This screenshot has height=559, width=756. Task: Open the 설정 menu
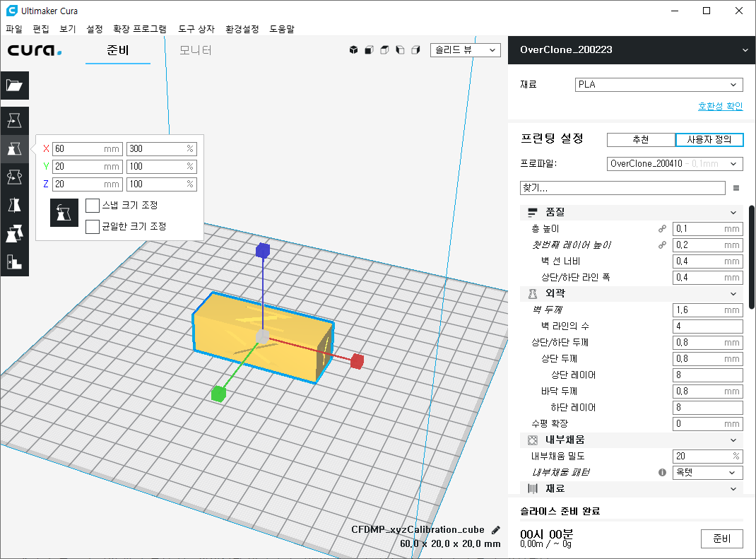[95, 29]
